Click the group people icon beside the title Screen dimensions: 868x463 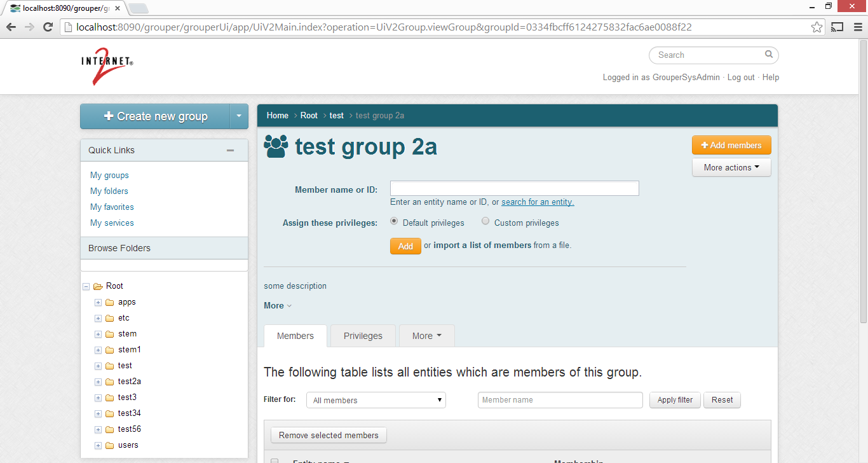276,146
